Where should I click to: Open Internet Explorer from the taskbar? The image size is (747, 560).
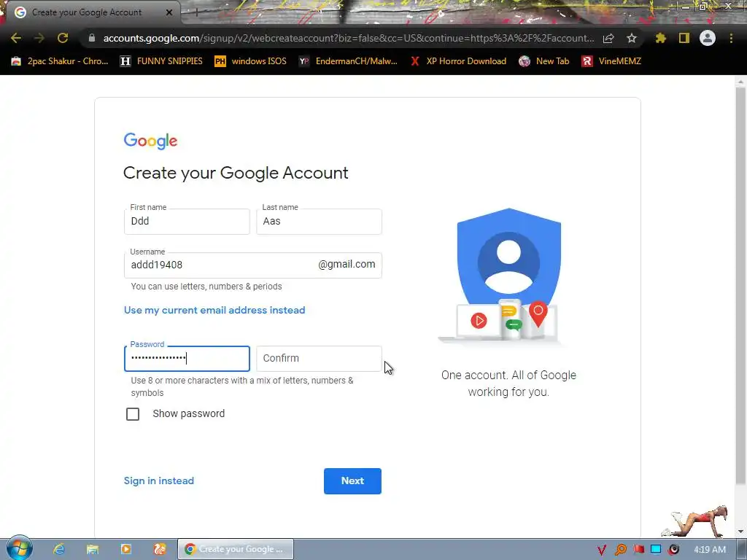(x=59, y=549)
